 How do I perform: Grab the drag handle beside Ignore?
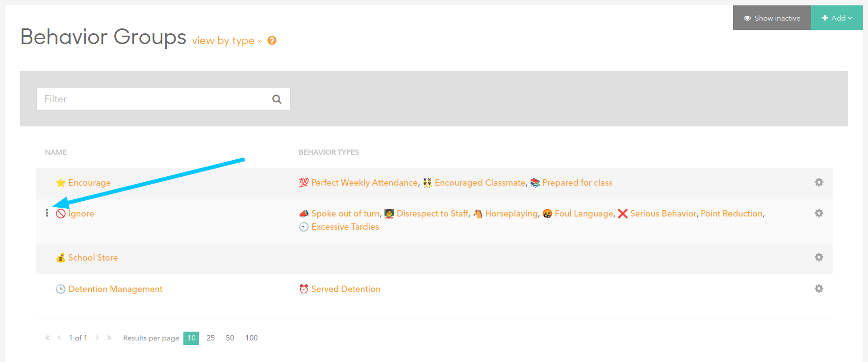pyautogui.click(x=47, y=213)
